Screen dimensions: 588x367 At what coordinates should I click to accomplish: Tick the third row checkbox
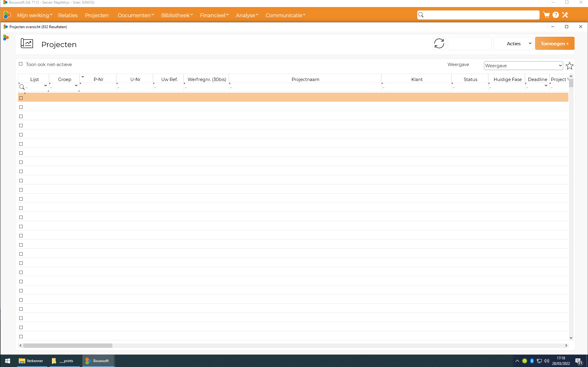(21, 117)
